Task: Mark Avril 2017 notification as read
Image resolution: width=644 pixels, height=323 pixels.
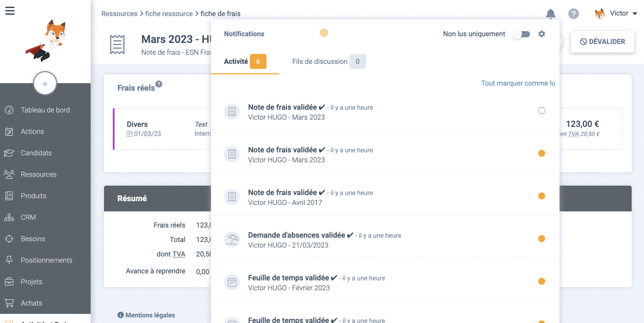Action: pos(541,196)
